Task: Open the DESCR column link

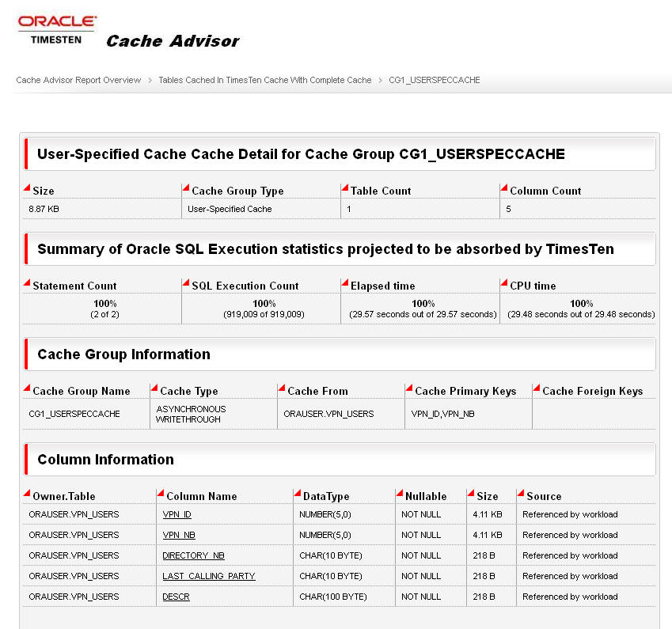Action: (176, 597)
